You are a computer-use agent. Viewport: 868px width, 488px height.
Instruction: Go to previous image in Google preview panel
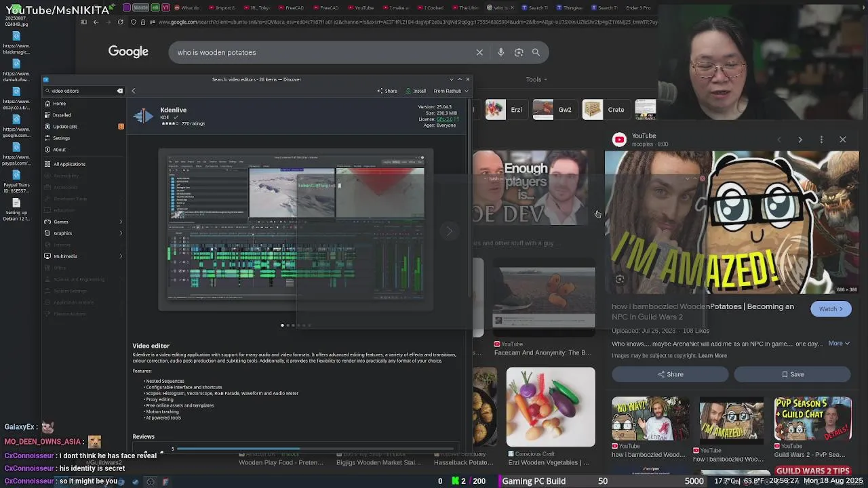point(778,140)
